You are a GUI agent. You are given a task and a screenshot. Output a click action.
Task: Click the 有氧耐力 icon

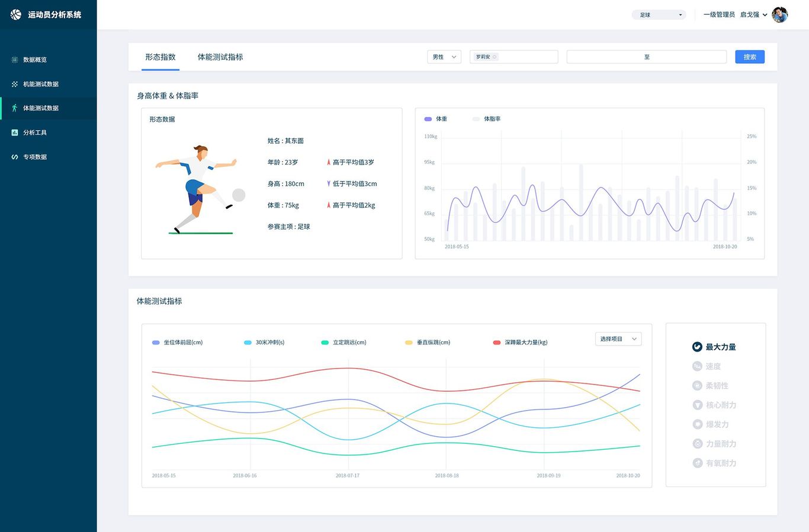point(698,463)
